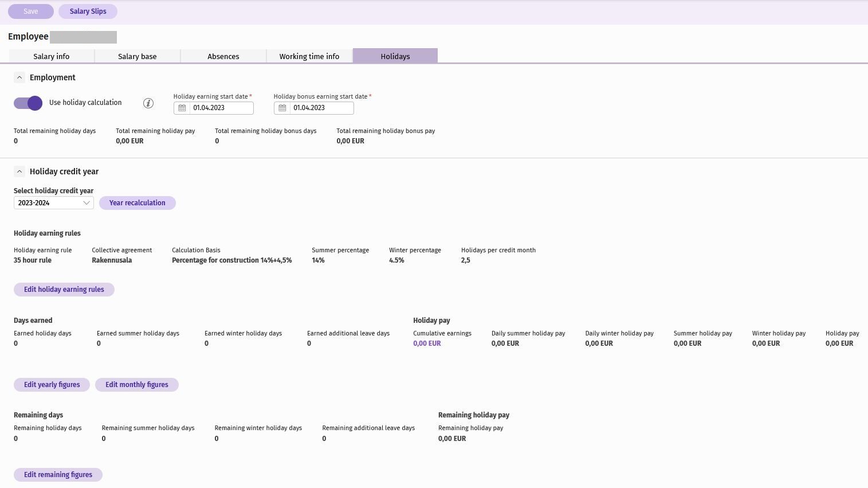The height and width of the screenshot is (488, 868).
Task: Switch to the Salary base tab
Action: (x=138, y=56)
